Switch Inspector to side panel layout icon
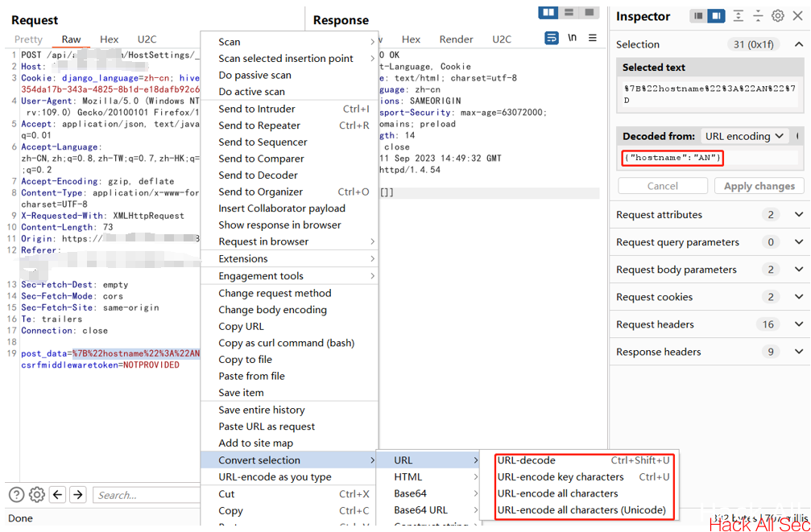 pyautogui.click(x=716, y=16)
